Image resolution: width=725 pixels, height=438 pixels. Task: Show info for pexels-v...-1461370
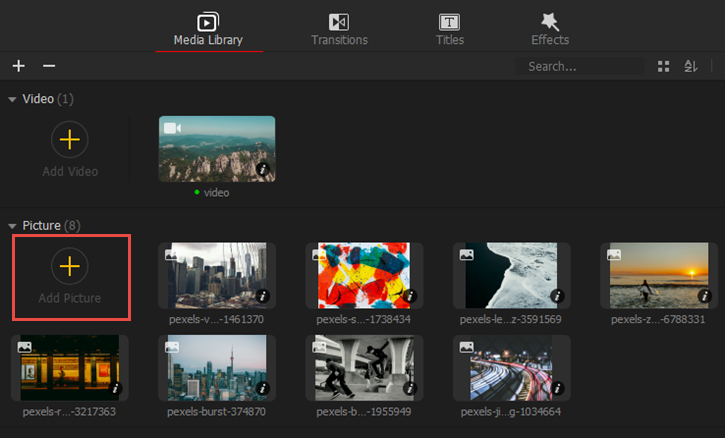[263, 296]
